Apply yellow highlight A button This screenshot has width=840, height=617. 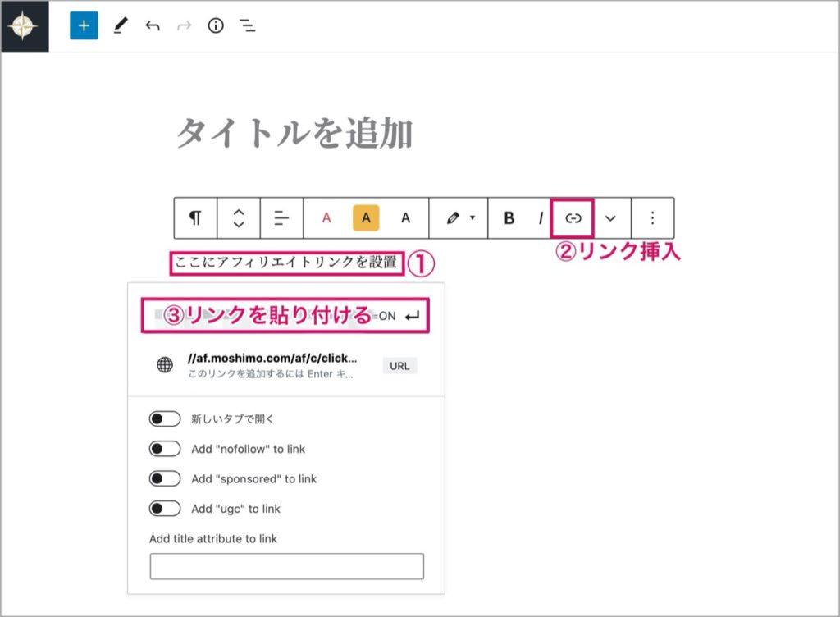click(x=366, y=218)
